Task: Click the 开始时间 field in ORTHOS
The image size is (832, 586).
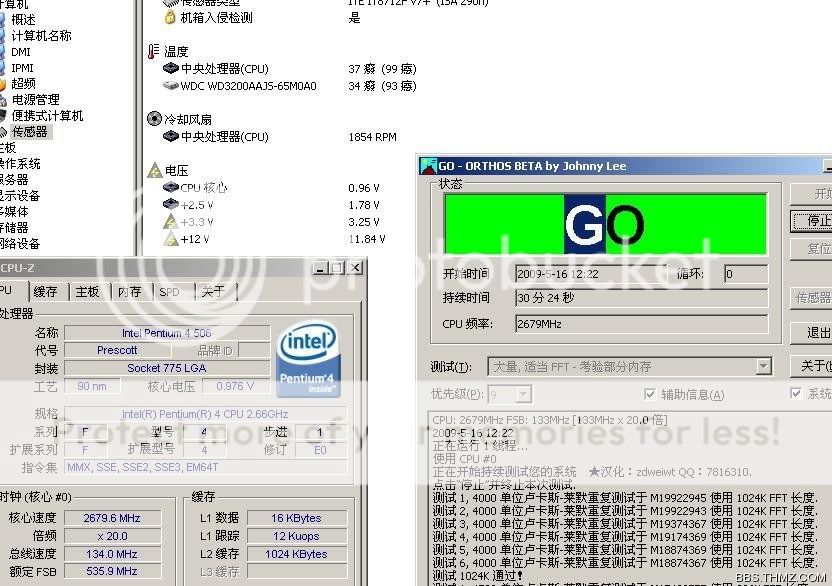Action: coord(591,274)
